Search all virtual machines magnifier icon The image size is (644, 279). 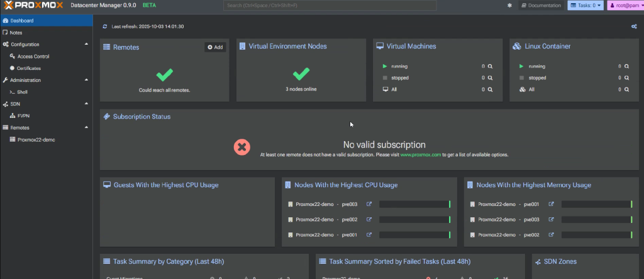(x=489, y=89)
